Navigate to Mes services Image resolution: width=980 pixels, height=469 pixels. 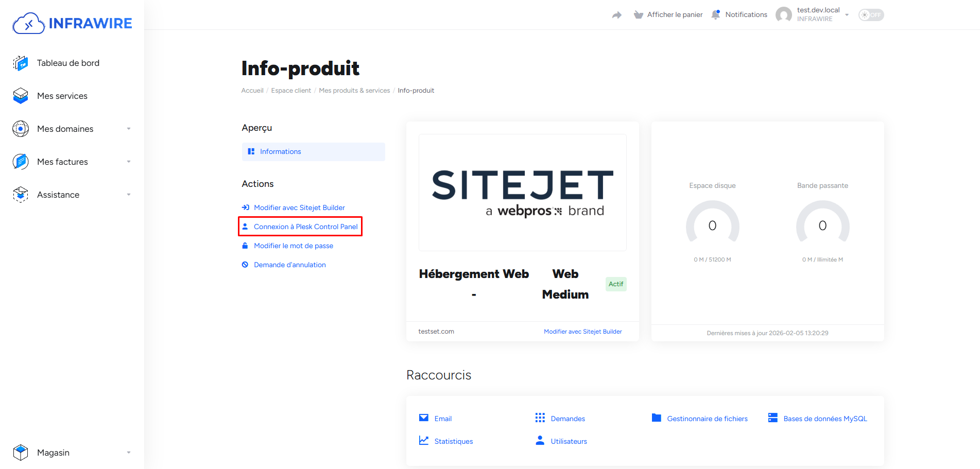pos(62,96)
